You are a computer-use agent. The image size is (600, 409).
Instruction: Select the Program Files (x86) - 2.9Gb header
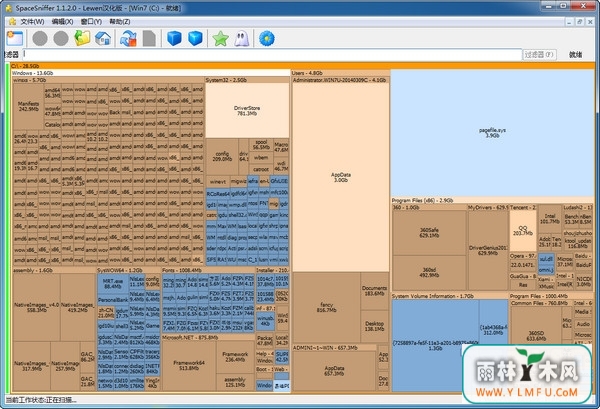(x=492, y=200)
